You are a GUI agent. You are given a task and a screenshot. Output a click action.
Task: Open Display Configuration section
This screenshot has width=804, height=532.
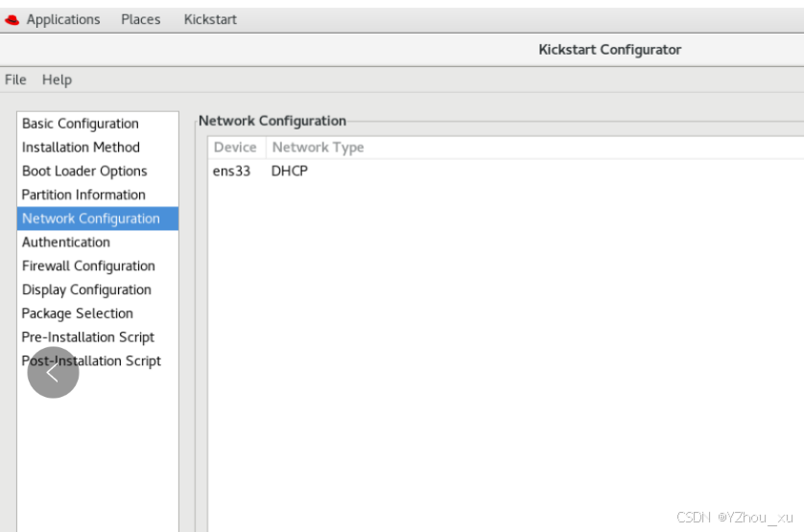tap(98, 289)
